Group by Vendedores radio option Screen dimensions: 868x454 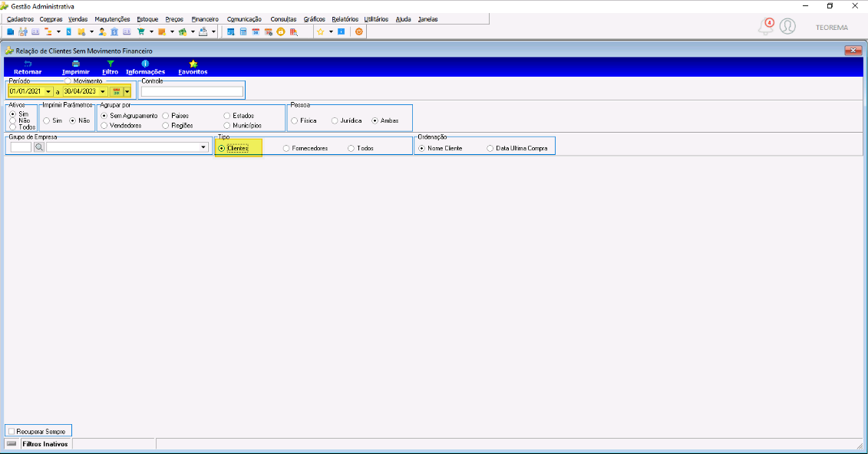coord(104,126)
